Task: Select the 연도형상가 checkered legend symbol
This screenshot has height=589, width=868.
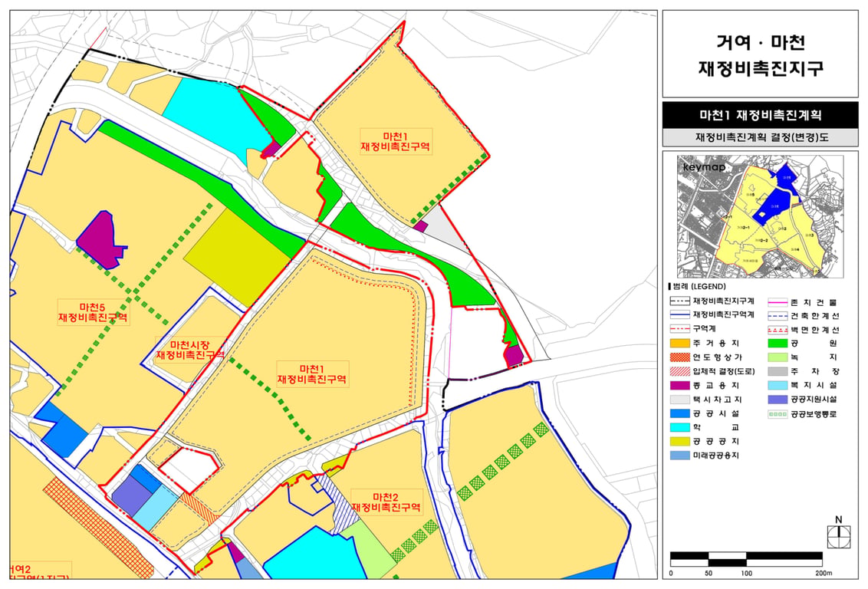Action: 680,357
